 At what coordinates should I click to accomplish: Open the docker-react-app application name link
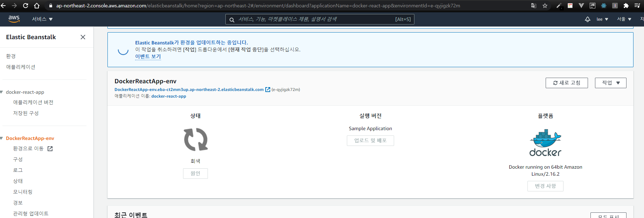(169, 96)
